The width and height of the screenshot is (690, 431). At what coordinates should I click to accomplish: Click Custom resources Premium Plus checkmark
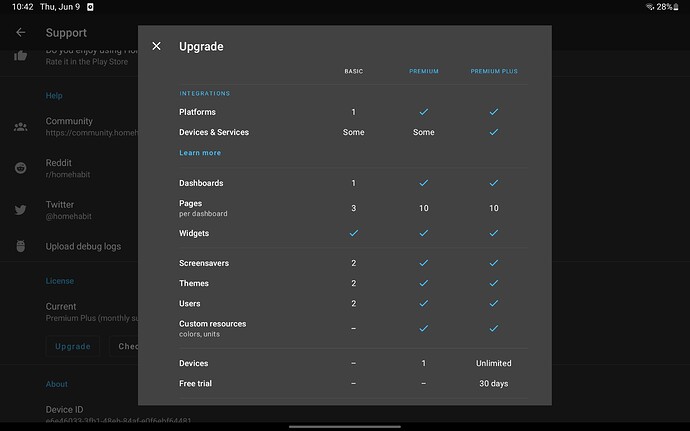[494, 328]
